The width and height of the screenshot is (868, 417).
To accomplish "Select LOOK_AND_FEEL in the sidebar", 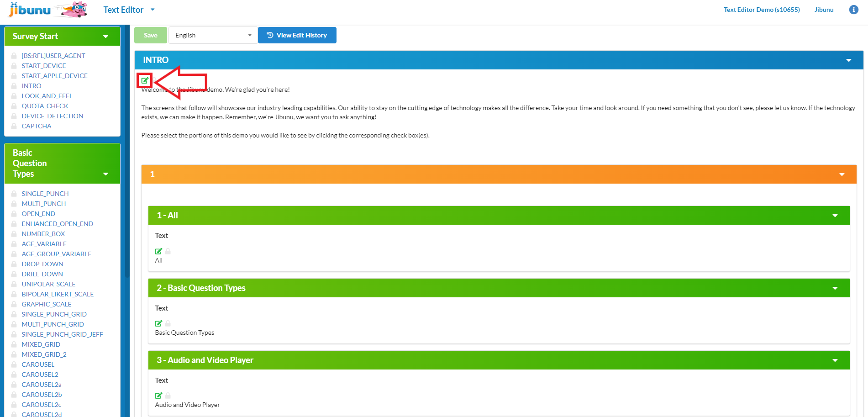I will point(47,96).
